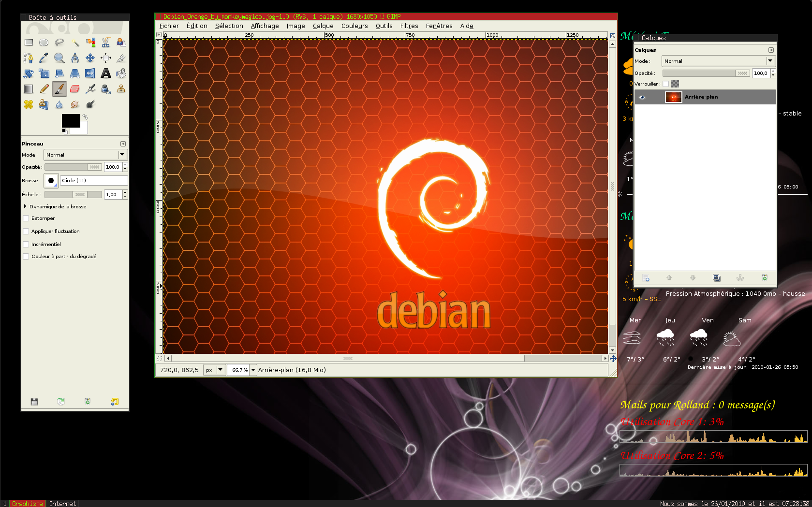Open the Édition menu
Screen dimensions: 812x507
point(197,26)
